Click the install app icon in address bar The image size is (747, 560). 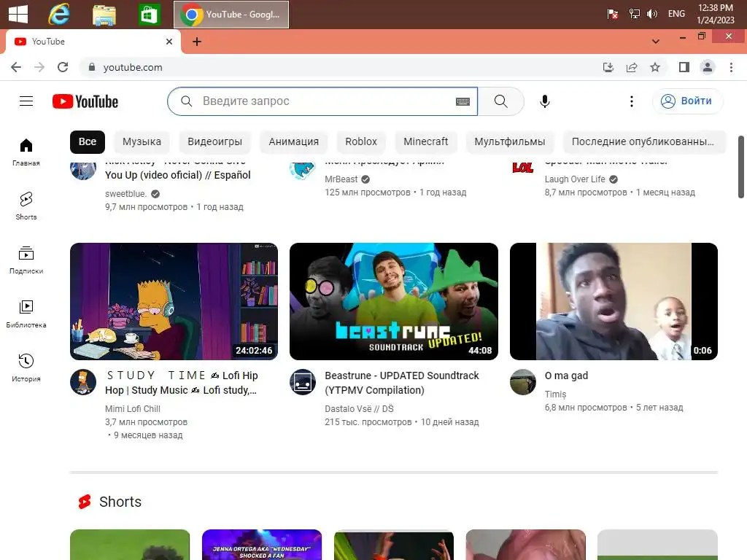[608, 67]
